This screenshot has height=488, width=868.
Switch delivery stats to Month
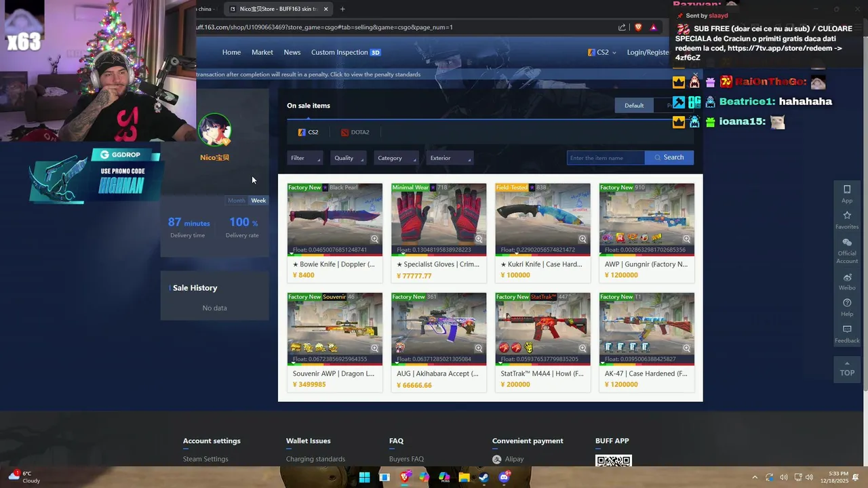pos(237,201)
